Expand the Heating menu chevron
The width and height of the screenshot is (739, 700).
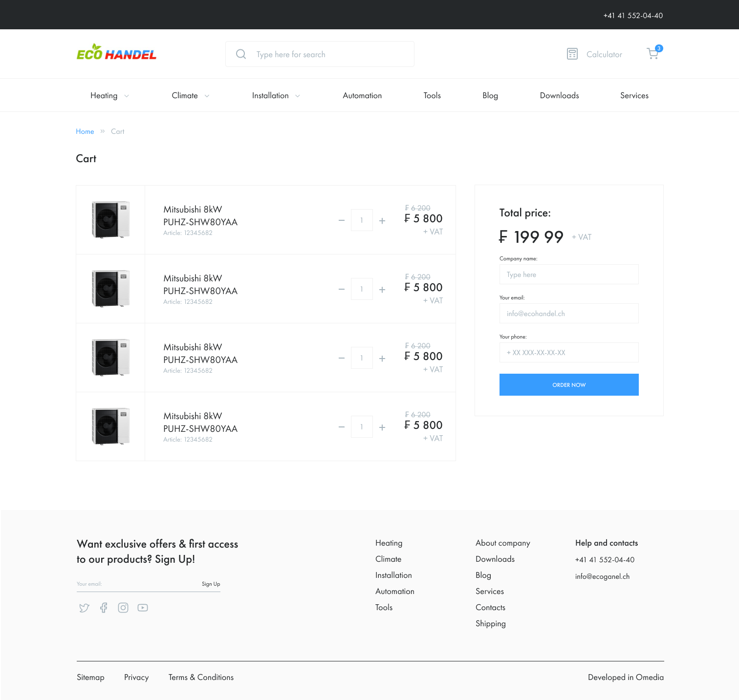pyautogui.click(x=127, y=96)
